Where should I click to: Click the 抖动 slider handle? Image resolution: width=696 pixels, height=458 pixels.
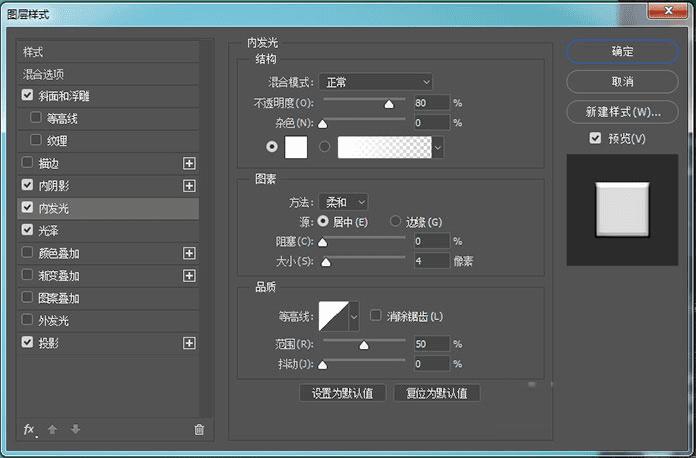[x=323, y=365]
